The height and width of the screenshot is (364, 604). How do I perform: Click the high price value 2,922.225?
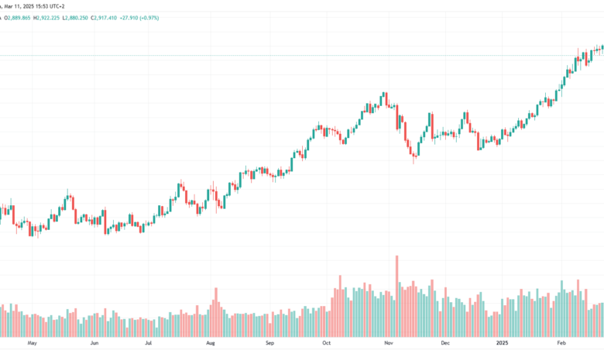pyautogui.click(x=48, y=18)
